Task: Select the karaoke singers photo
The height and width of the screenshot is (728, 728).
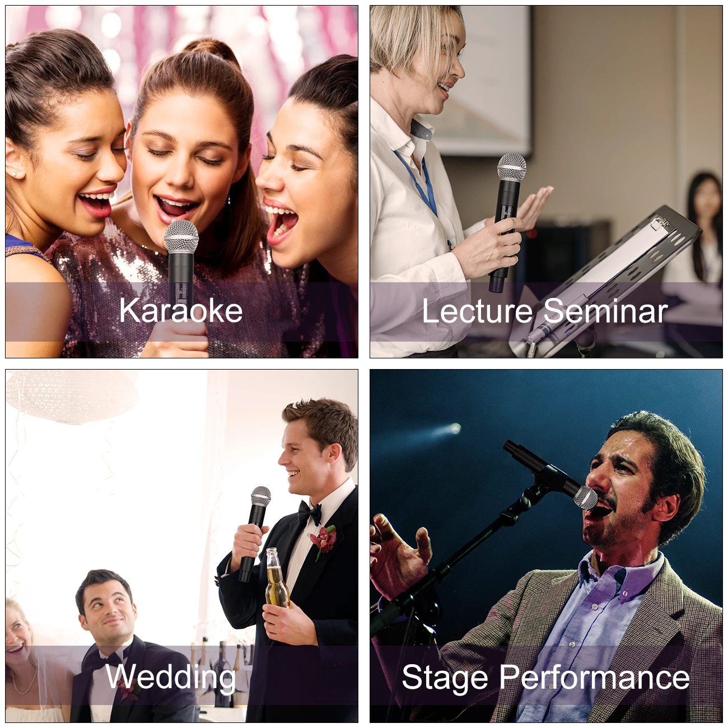Action: click(x=182, y=182)
